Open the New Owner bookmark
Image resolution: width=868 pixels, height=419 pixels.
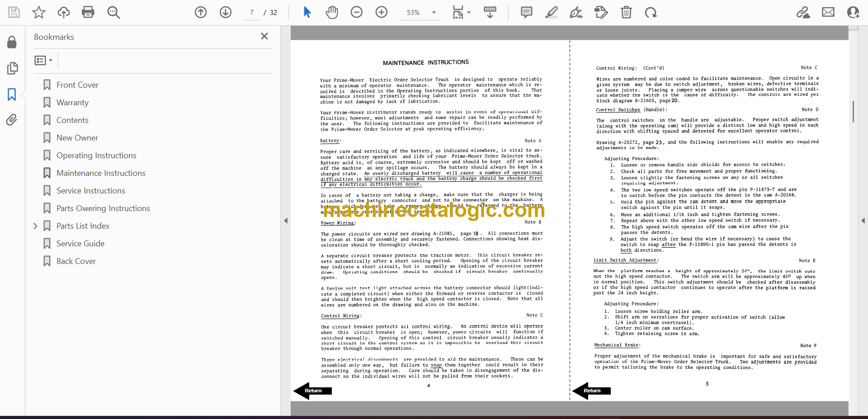click(77, 138)
